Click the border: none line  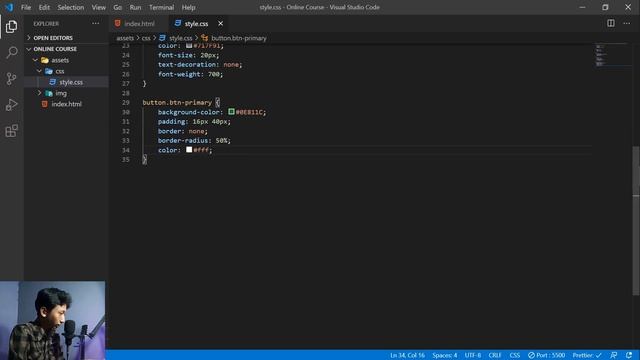pyautogui.click(x=182, y=131)
